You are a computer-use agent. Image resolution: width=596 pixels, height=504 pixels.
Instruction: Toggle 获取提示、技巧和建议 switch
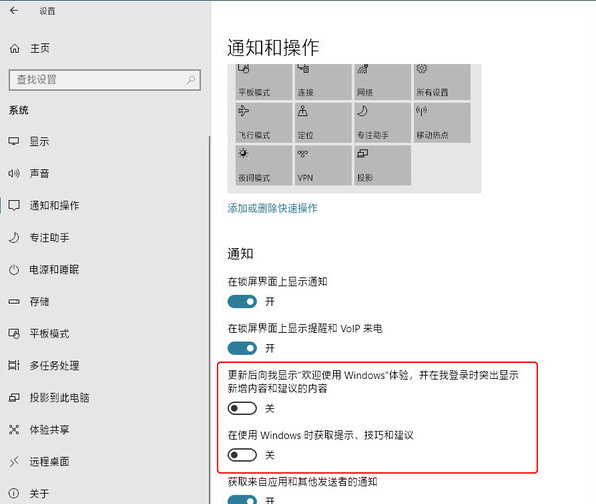tap(242, 455)
